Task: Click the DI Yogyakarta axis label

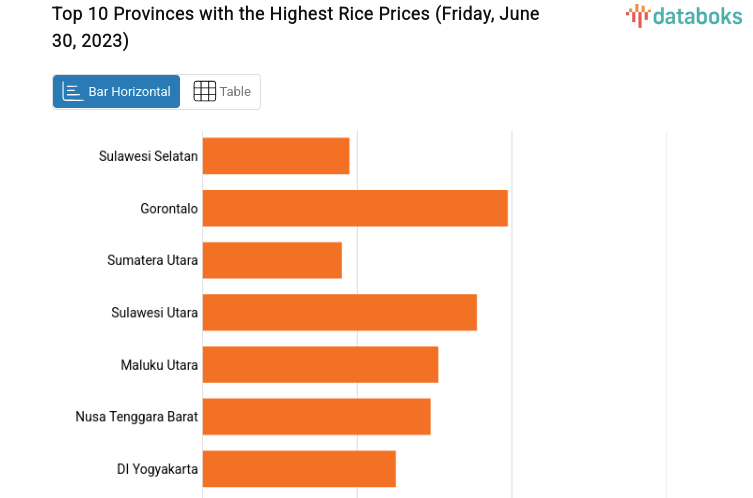Action: coord(157,468)
